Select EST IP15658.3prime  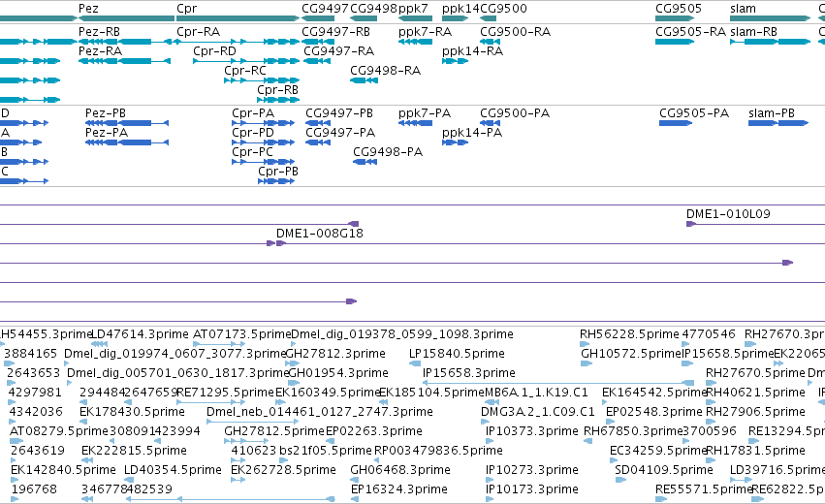469,373
